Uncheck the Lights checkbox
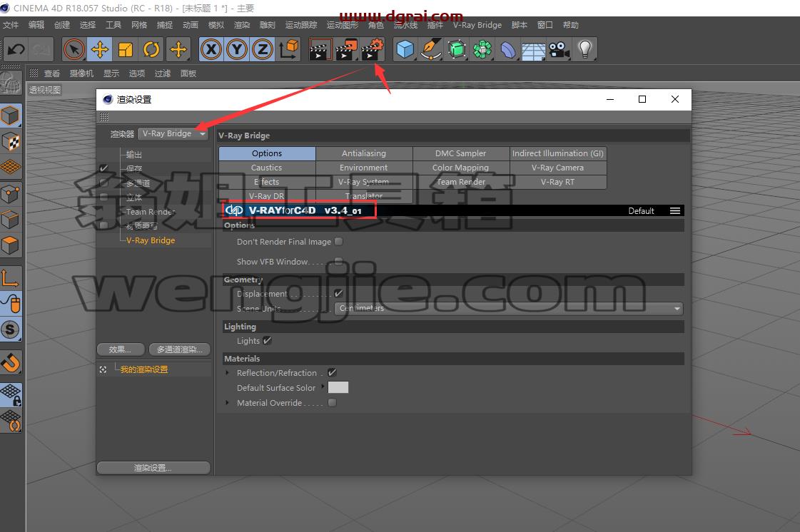The height and width of the screenshot is (532, 800). click(268, 340)
